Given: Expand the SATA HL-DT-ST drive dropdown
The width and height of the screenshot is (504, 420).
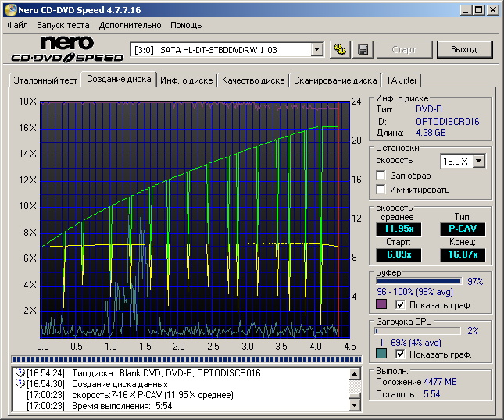Looking at the screenshot, I should (316, 50).
